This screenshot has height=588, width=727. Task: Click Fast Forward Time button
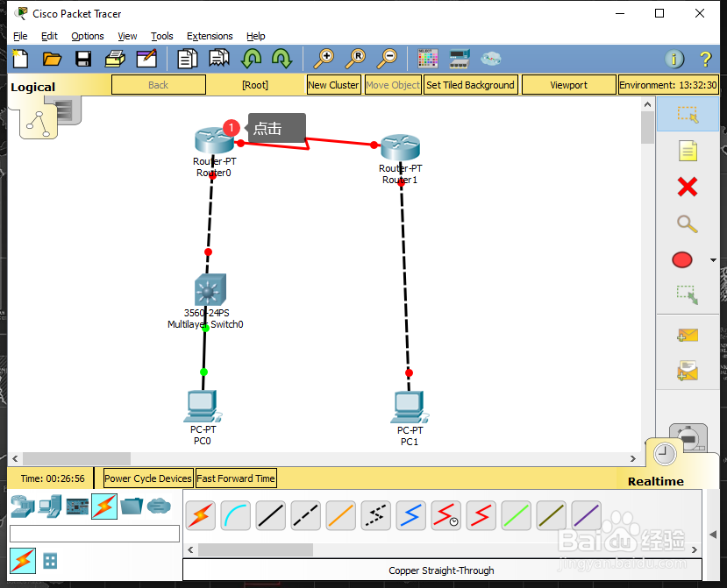[x=236, y=478]
